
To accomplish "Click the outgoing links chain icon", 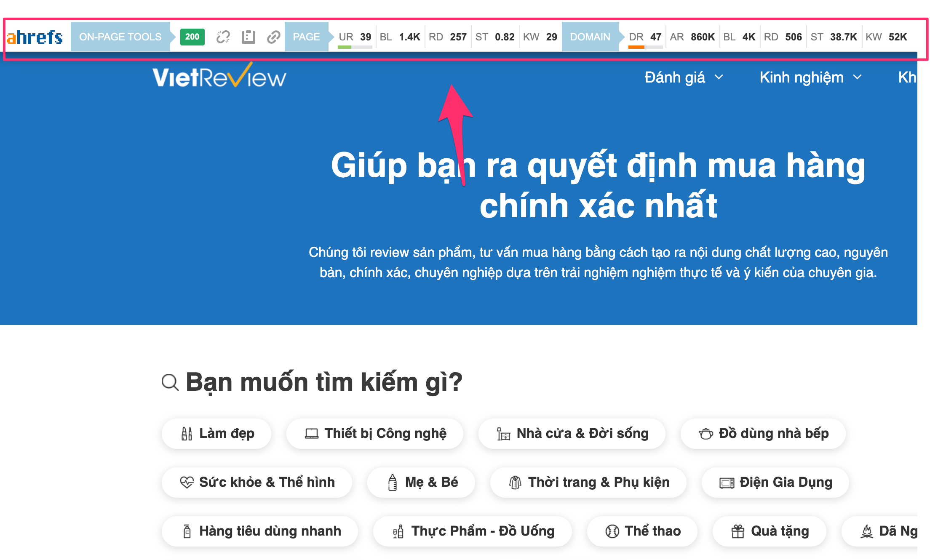I will point(273,37).
